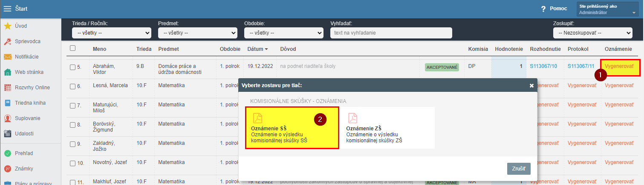Click the Meno column header
This screenshot has width=644, height=185.
100,49
